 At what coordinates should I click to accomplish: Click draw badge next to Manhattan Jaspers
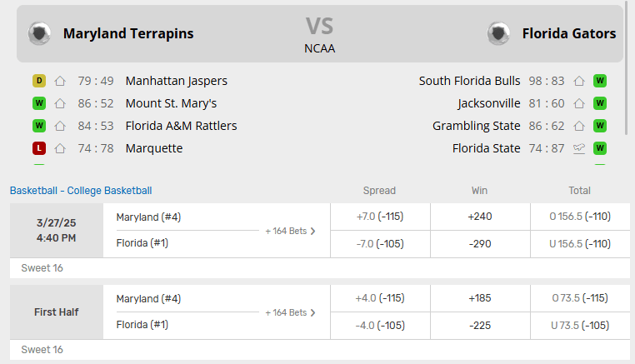[x=39, y=81]
